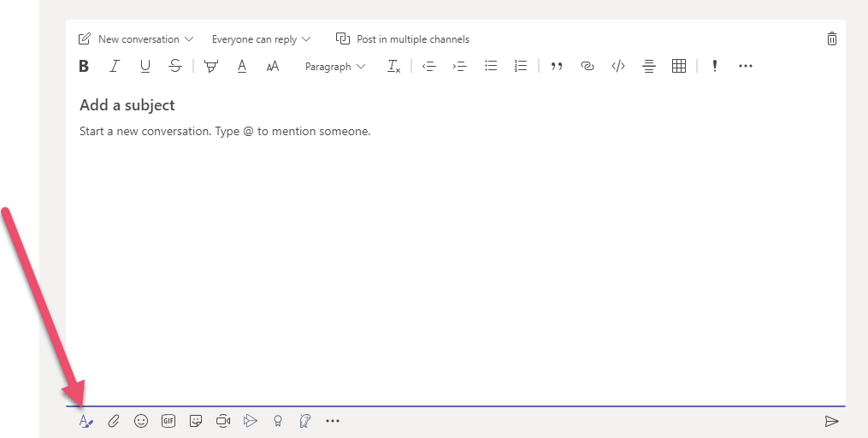Toggle bold text formatting
Image resolution: width=868 pixels, height=438 pixels.
pyautogui.click(x=84, y=66)
